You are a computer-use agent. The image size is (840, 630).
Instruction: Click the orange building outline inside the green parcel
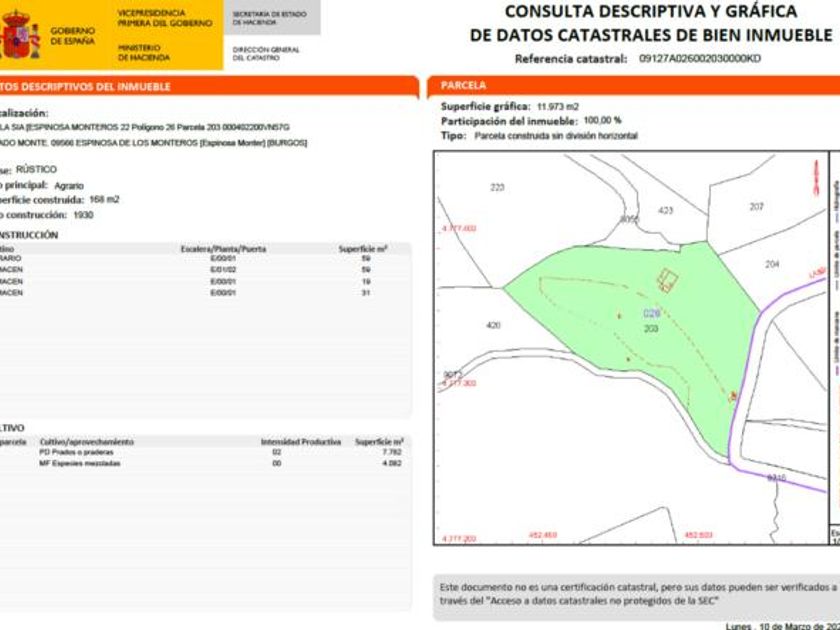[x=668, y=280]
